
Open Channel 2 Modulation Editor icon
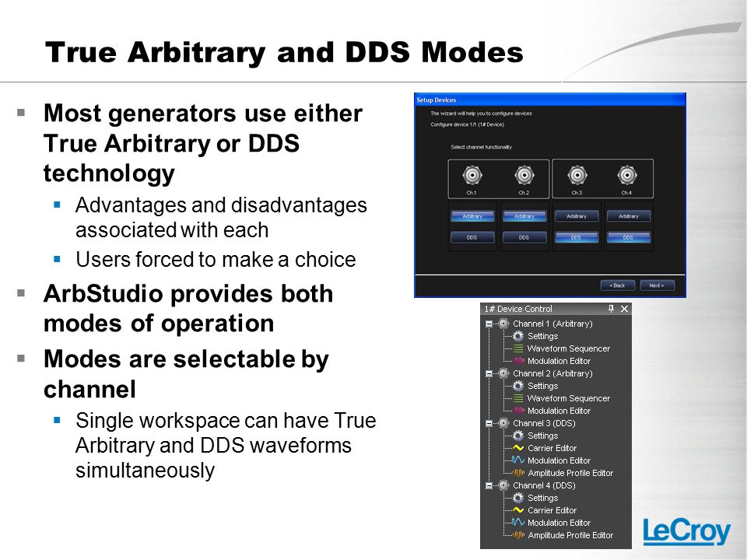[x=518, y=411]
